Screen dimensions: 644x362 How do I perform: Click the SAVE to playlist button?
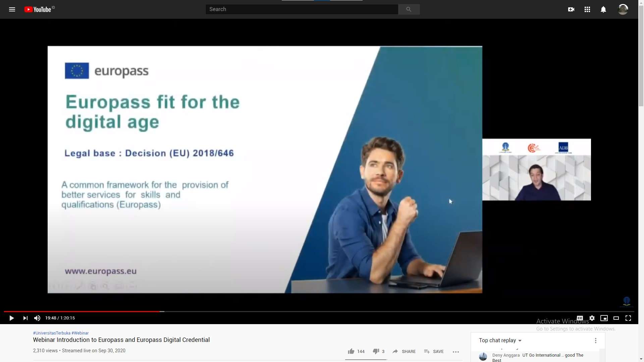tap(434, 351)
